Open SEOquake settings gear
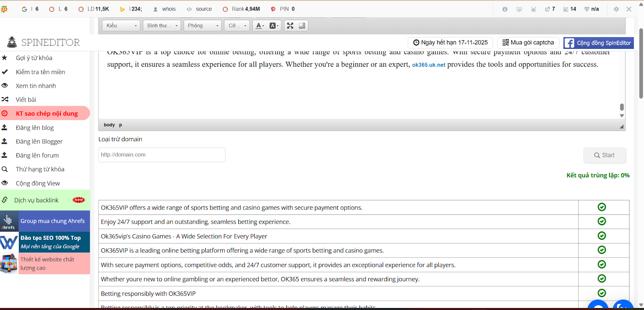The width and height of the screenshot is (644, 310). (x=616, y=9)
